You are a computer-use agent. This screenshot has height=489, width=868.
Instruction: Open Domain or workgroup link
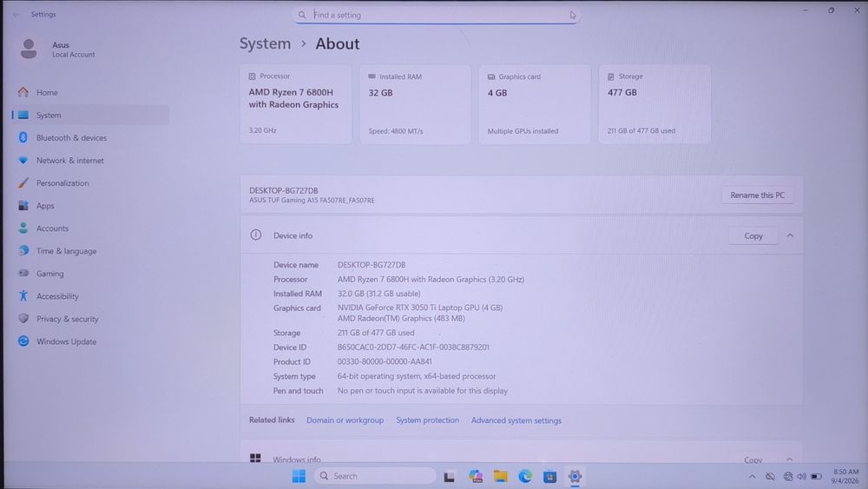pos(345,420)
